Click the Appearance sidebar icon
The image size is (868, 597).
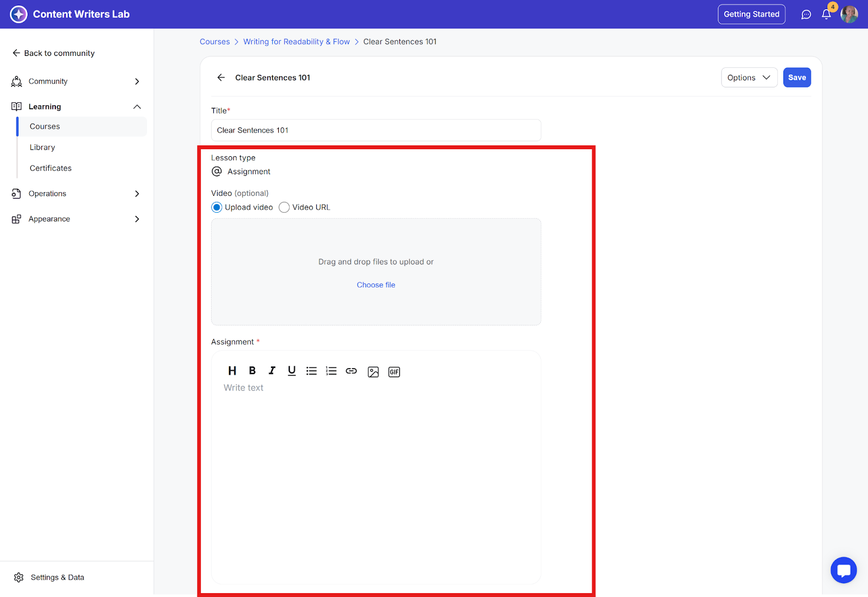point(17,219)
